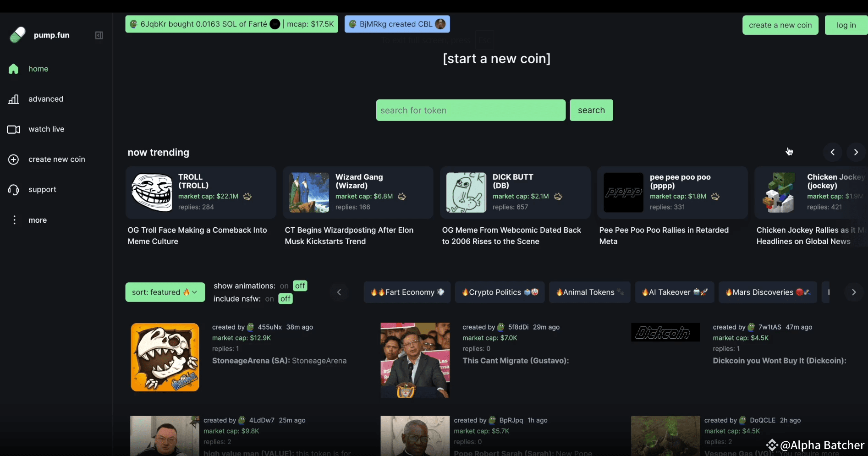Screen dimensions: 868x456
Task: Click the pump.fun pill logo
Action: point(17,35)
